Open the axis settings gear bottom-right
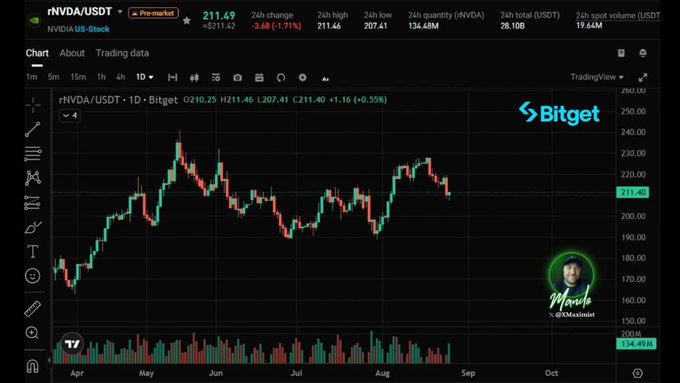 pos(638,373)
